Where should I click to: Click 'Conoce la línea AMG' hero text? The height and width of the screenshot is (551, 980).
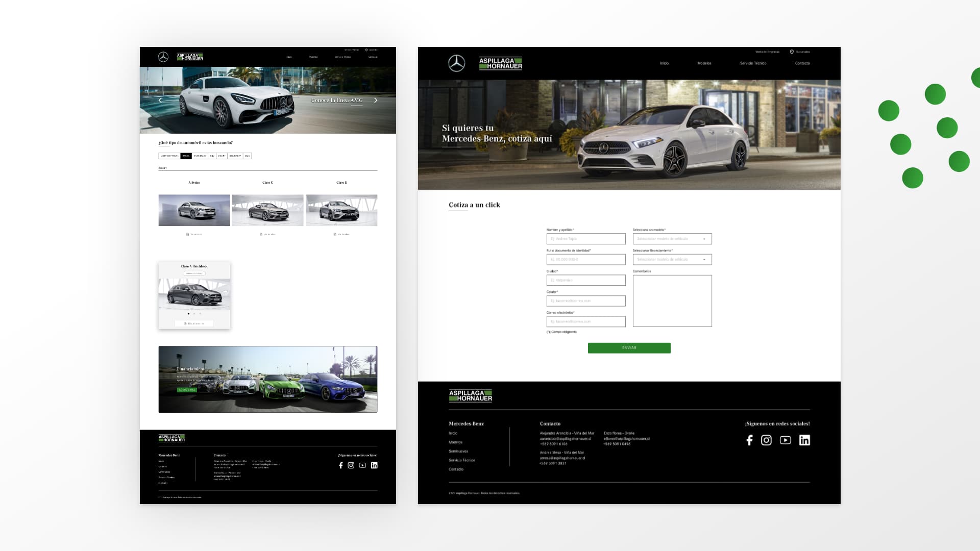coord(337,100)
